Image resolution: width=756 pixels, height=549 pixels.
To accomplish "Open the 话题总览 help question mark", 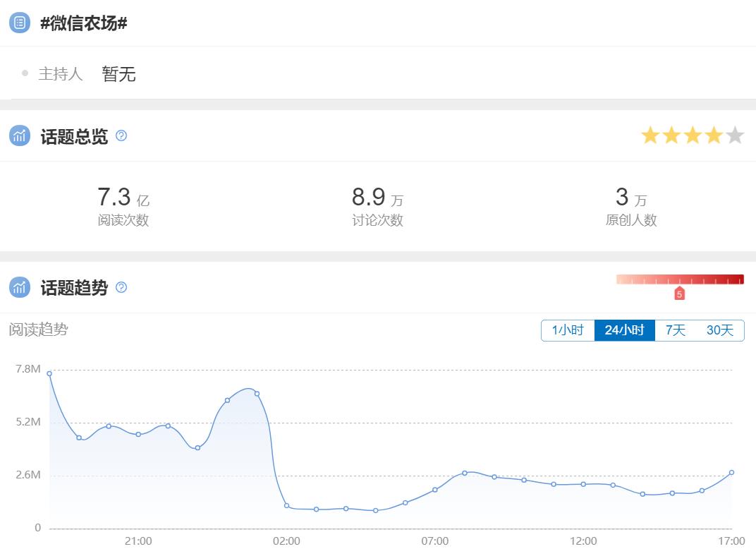I will [x=121, y=135].
